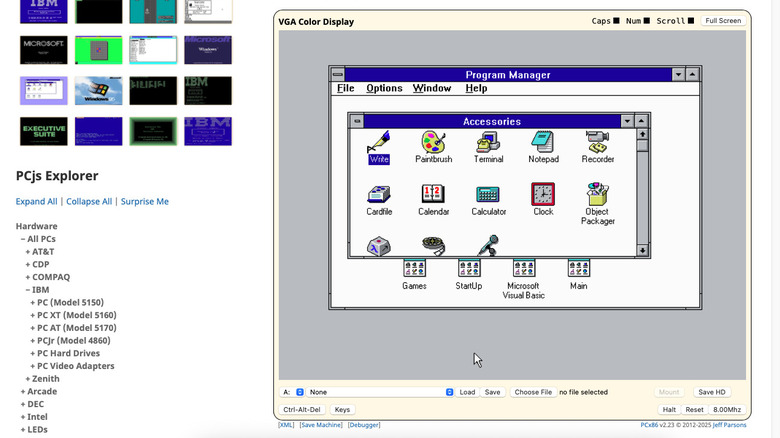
Task: Open the Options menu
Action: pos(384,88)
